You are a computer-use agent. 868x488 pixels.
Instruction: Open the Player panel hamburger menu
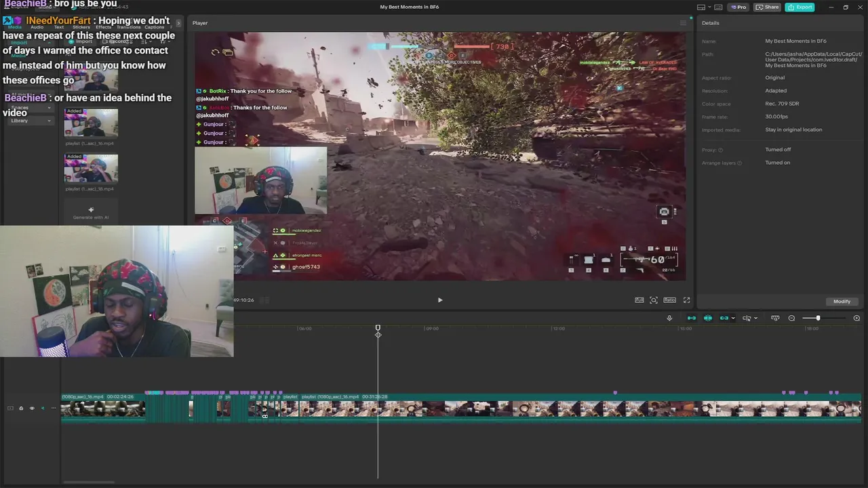[x=683, y=23]
